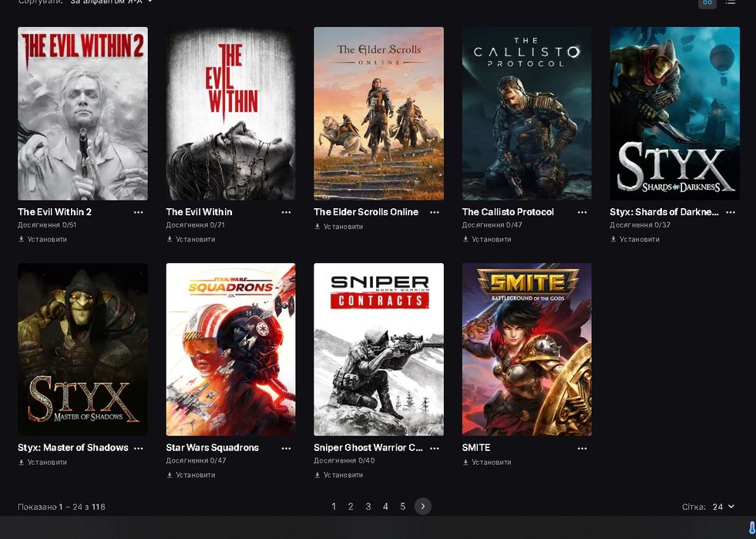
Task: Click SMITE title text
Action: point(476,448)
